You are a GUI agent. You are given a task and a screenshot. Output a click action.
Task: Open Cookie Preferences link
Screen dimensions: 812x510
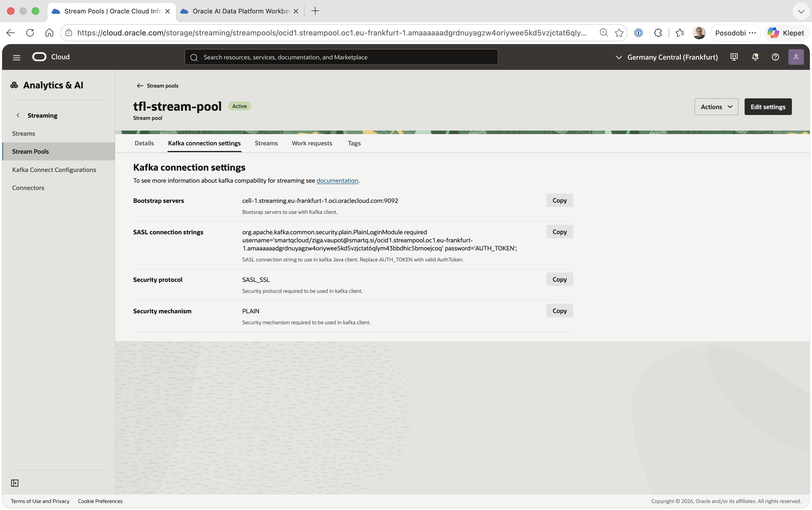(100, 501)
